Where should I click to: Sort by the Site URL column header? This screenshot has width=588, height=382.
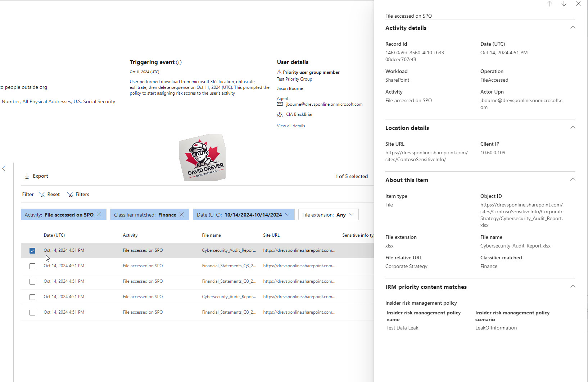[271, 235]
